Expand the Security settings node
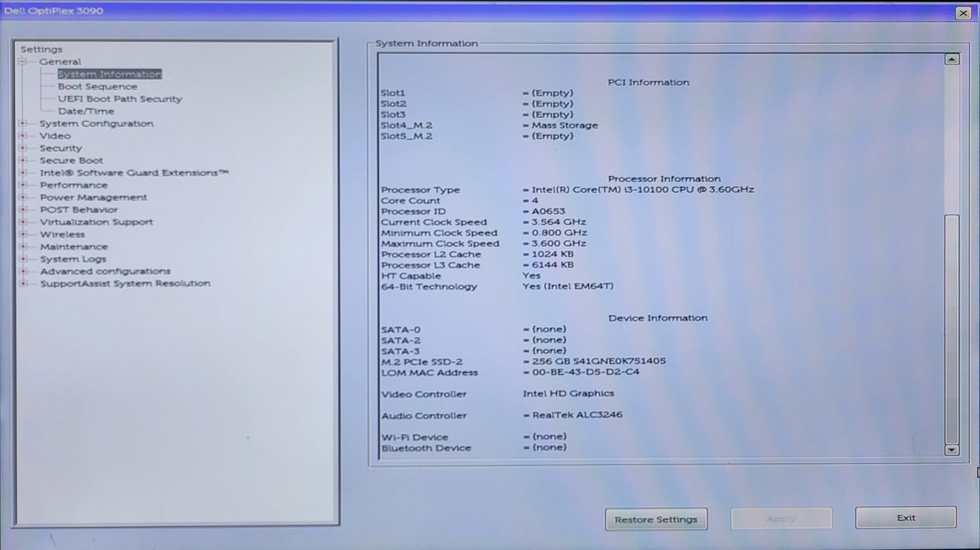The height and width of the screenshot is (550, 980). (23, 148)
